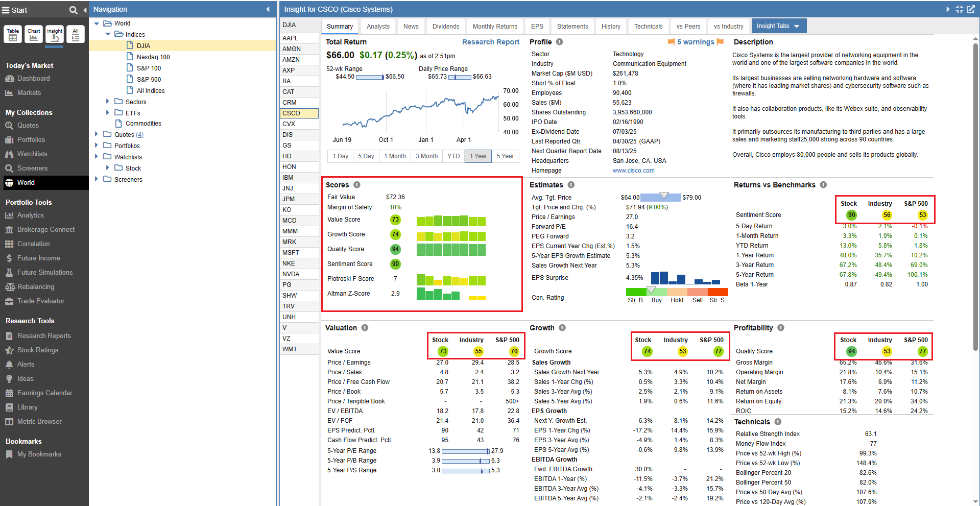Viewport: 980px width, 506px height.
Task: Select the 3 Month chart period
Action: [426, 156]
